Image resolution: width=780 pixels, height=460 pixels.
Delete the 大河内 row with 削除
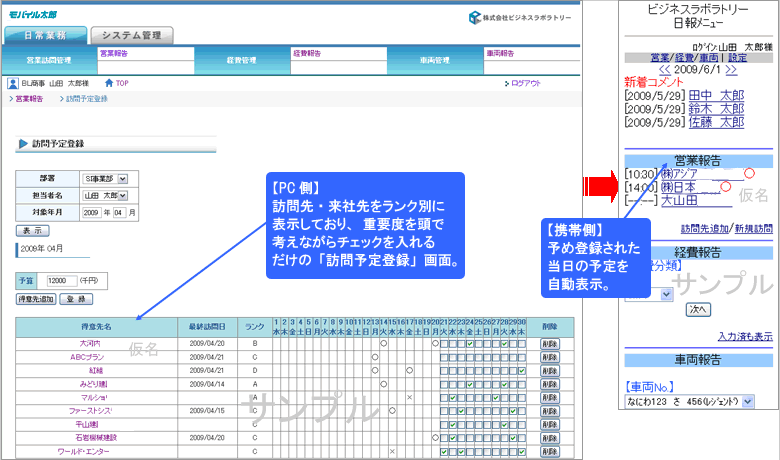tap(550, 344)
